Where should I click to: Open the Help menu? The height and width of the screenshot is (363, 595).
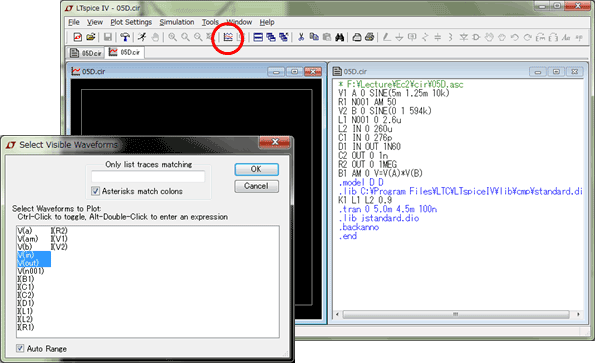[267, 22]
